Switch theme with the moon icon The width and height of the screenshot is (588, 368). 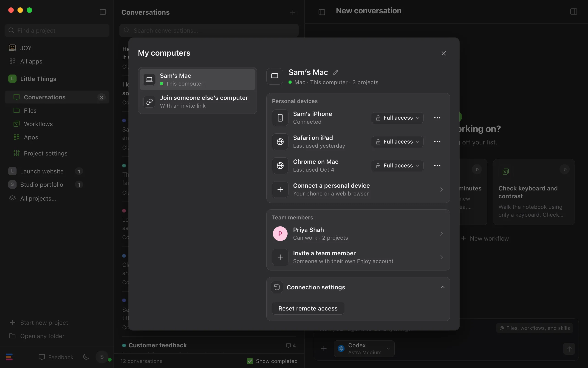[x=86, y=357]
